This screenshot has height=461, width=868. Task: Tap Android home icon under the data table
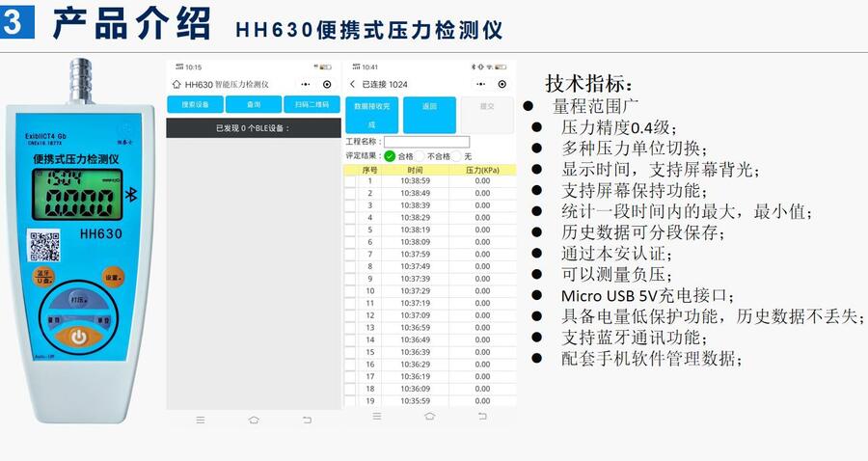(430, 416)
